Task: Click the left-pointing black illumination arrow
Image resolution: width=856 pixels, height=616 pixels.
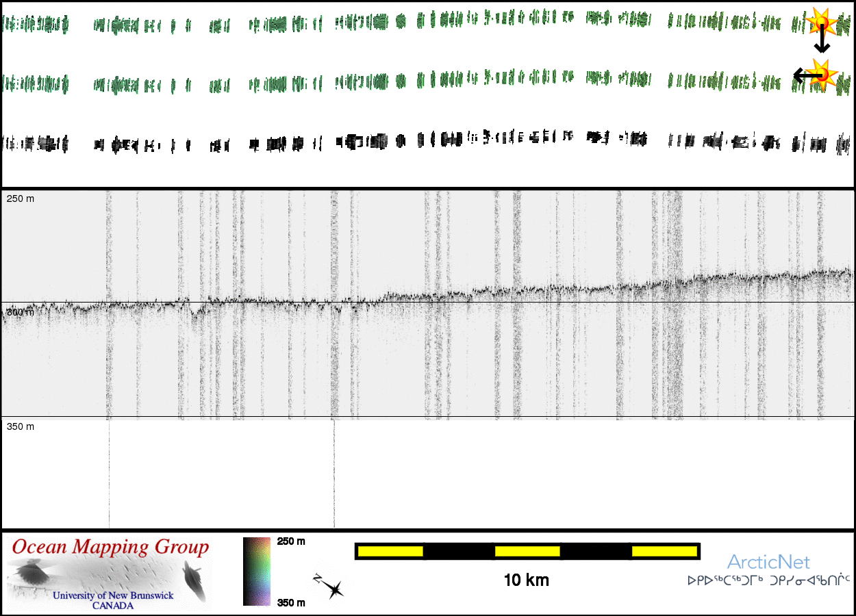Action: [805, 75]
